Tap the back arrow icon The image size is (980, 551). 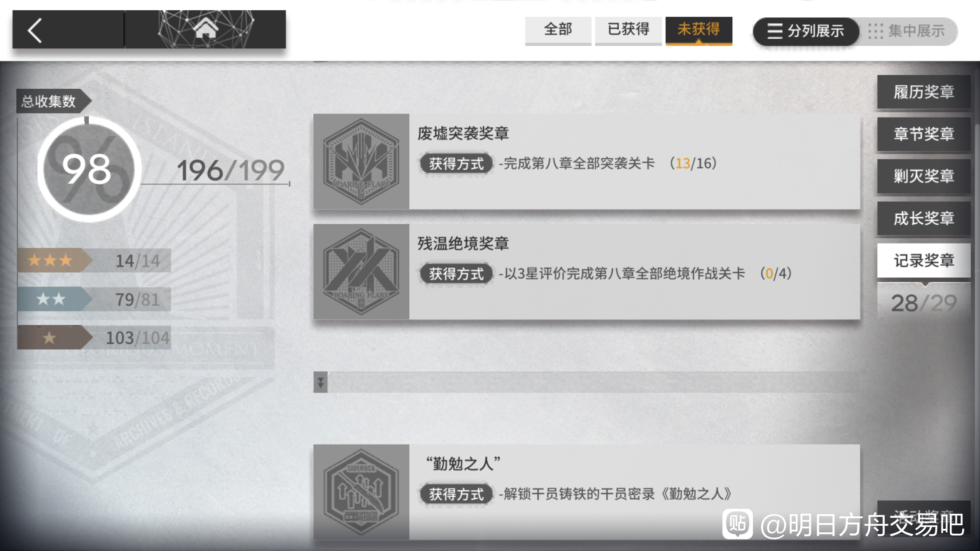coord(35,30)
